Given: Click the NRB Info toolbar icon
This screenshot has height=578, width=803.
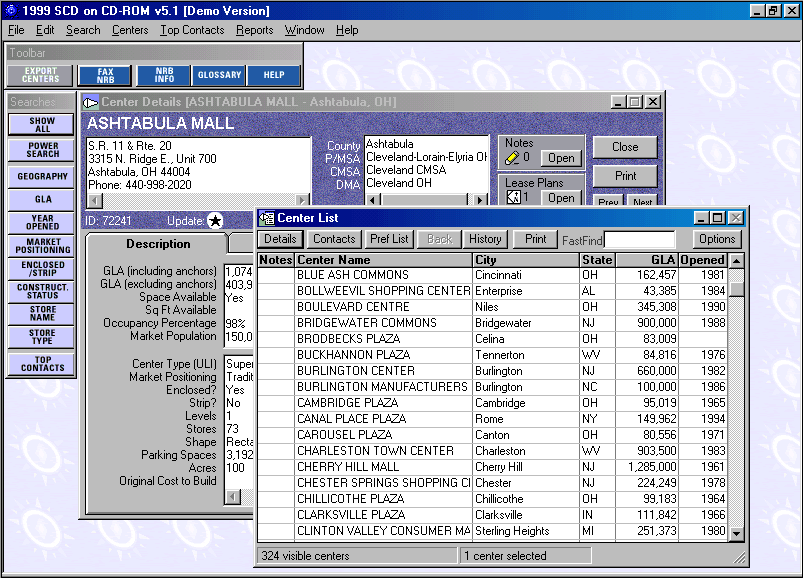Looking at the screenshot, I should [x=164, y=75].
